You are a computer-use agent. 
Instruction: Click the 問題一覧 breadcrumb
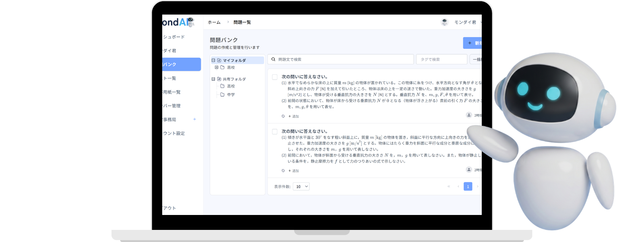[242, 22]
